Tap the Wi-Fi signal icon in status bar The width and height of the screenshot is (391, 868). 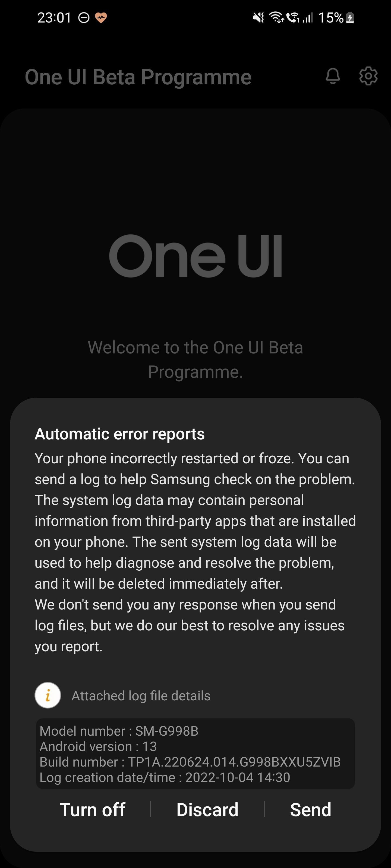(276, 18)
